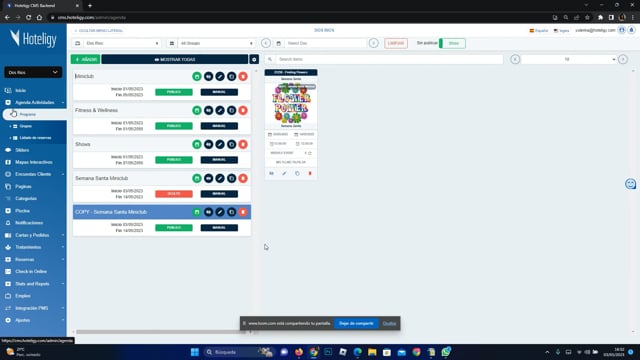Open WhatsApp from the taskbar
The image size is (640, 360).
[446, 351]
